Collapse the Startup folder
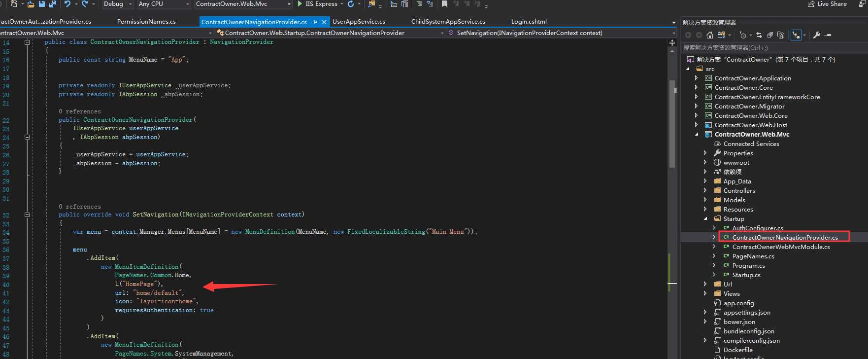This screenshot has width=868, height=359. coord(705,218)
